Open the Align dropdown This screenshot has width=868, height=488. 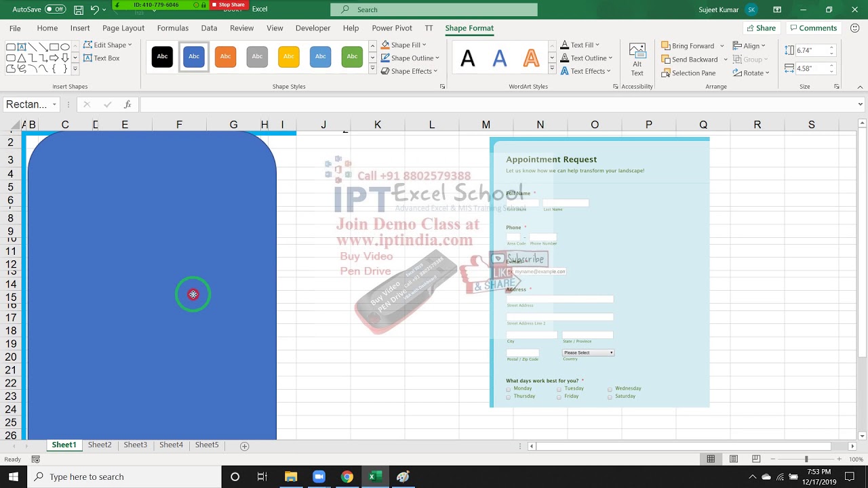click(749, 45)
